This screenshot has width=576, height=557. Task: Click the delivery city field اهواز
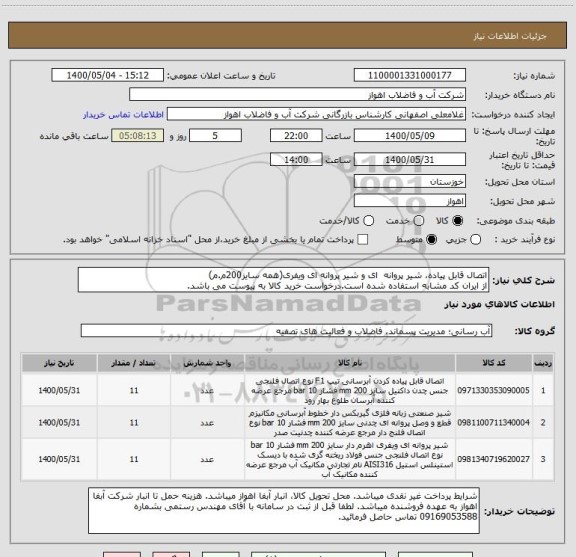pos(410,201)
